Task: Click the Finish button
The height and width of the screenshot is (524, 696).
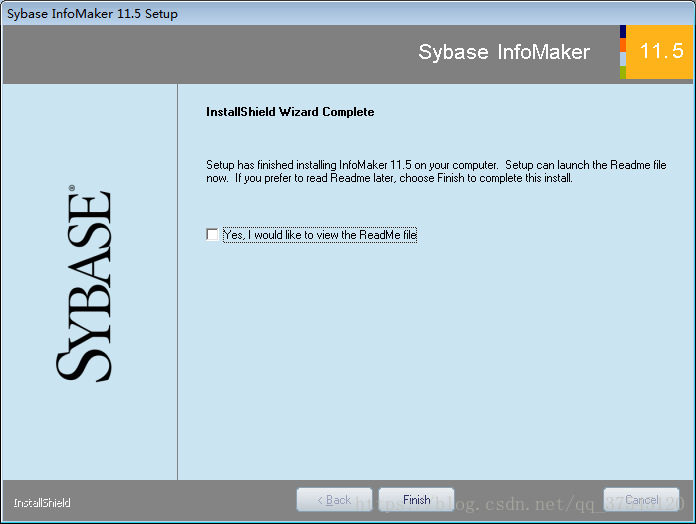Action: [416, 500]
